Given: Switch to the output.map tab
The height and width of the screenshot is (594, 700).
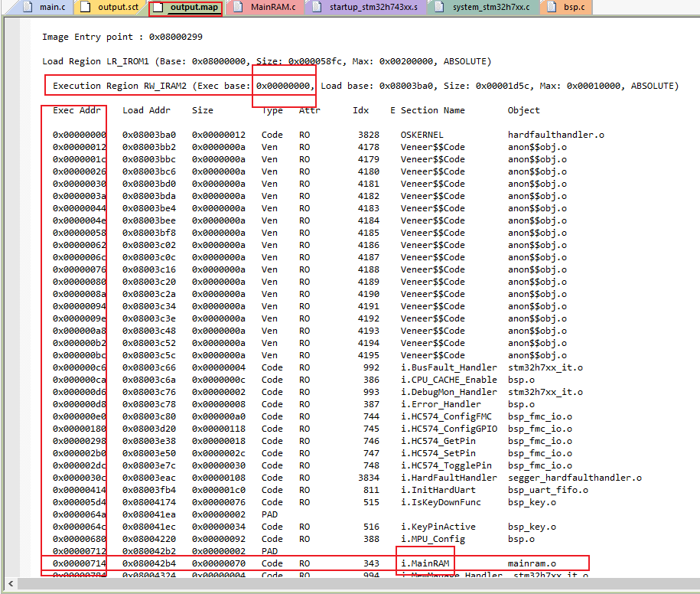Looking at the screenshot, I should pyautogui.click(x=193, y=8).
